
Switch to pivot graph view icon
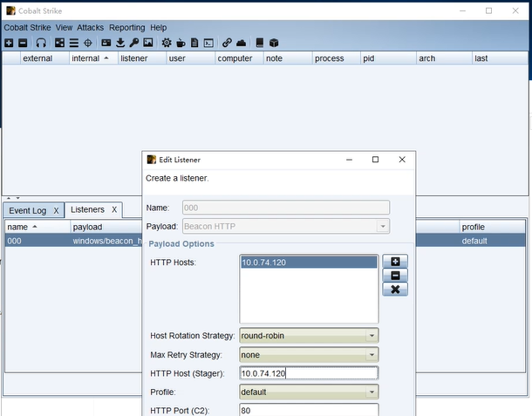pos(59,43)
